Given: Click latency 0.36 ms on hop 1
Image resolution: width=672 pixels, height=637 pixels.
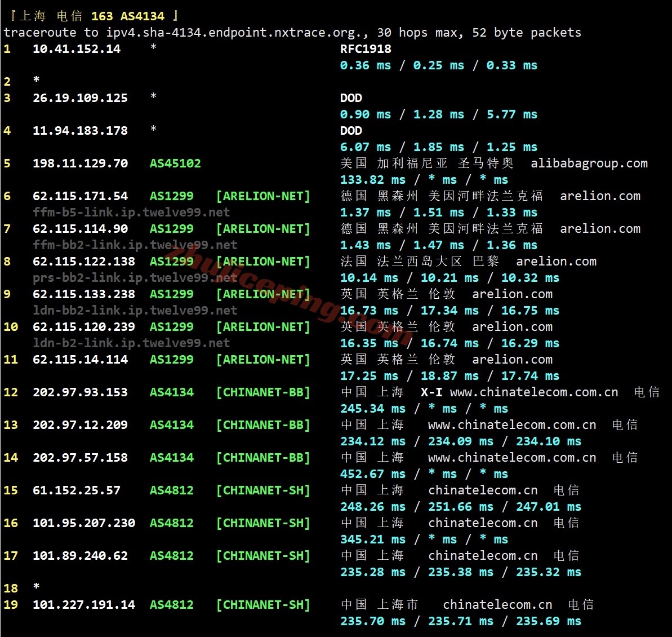Looking at the screenshot, I should (x=366, y=65).
